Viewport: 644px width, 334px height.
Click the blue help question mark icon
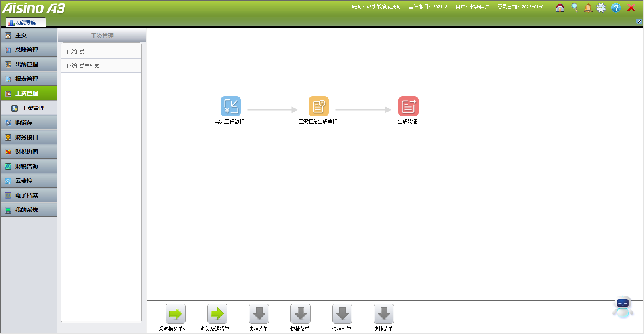616,8
